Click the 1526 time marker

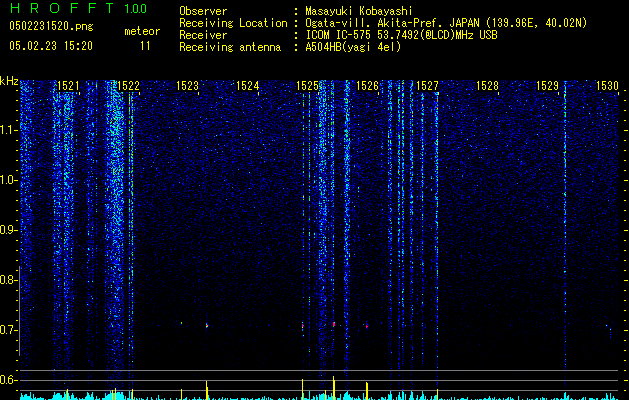click(x=367, y=86)
